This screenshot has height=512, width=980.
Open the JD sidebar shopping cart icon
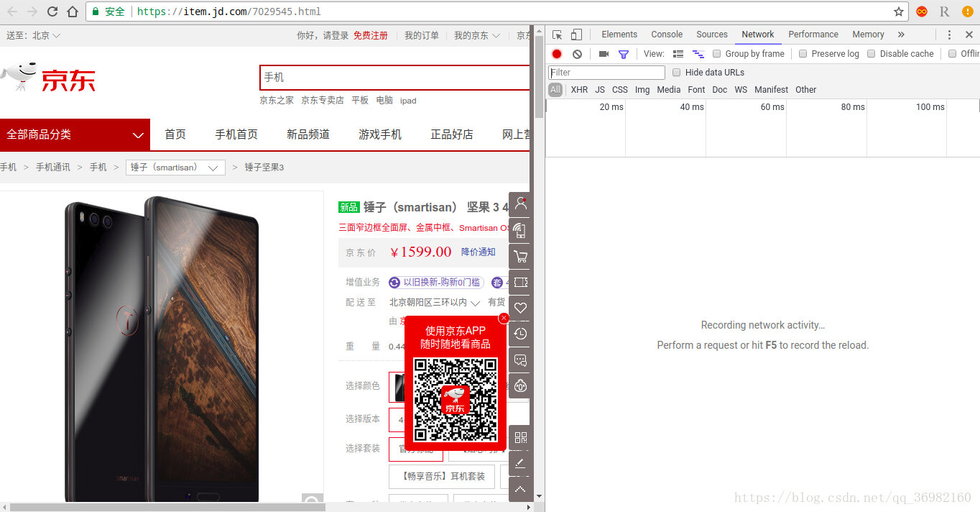click(x=521, y=256)
